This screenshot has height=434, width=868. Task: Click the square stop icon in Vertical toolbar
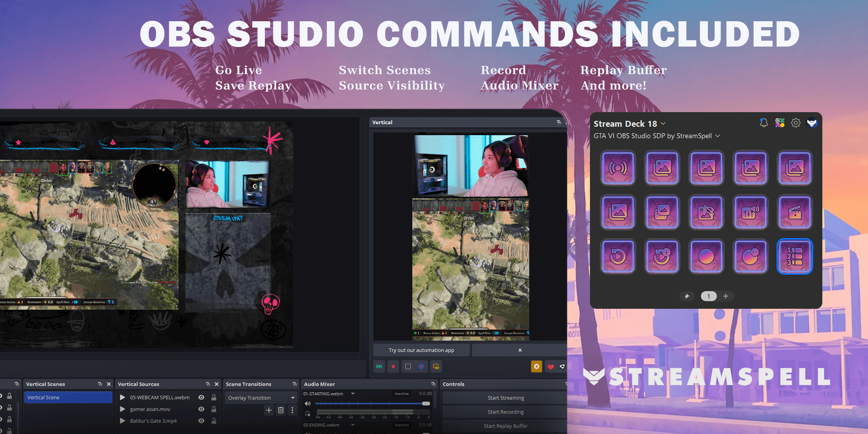pyautogui.click(x=408, y=366)
